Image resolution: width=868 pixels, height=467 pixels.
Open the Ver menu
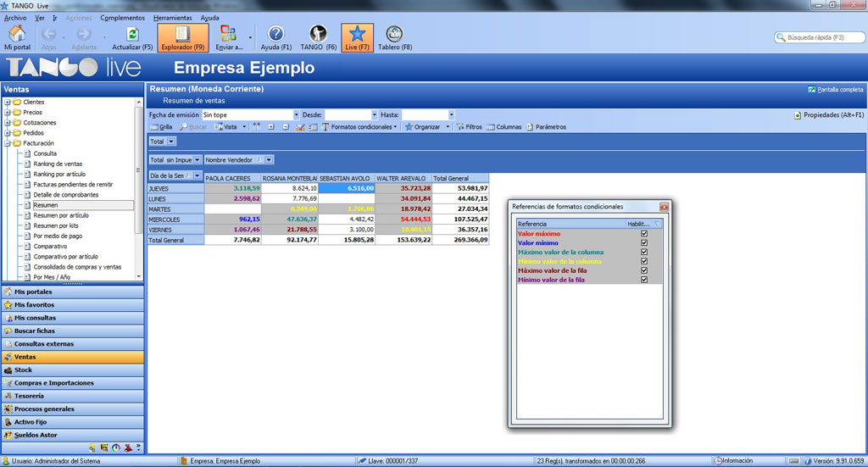pyautogui.click(x=40, y=18)
